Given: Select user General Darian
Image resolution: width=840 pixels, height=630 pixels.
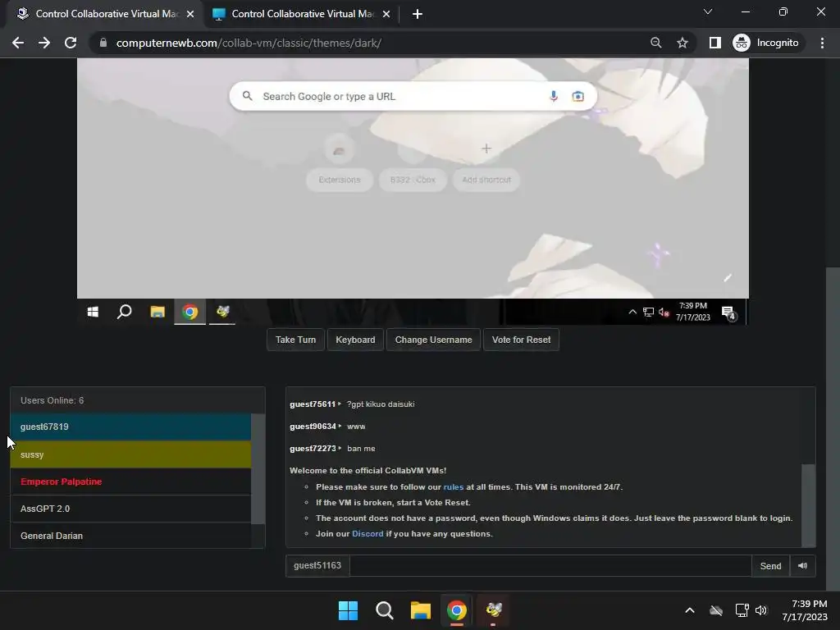Looking at the screenshot, I should pos(130,536).
